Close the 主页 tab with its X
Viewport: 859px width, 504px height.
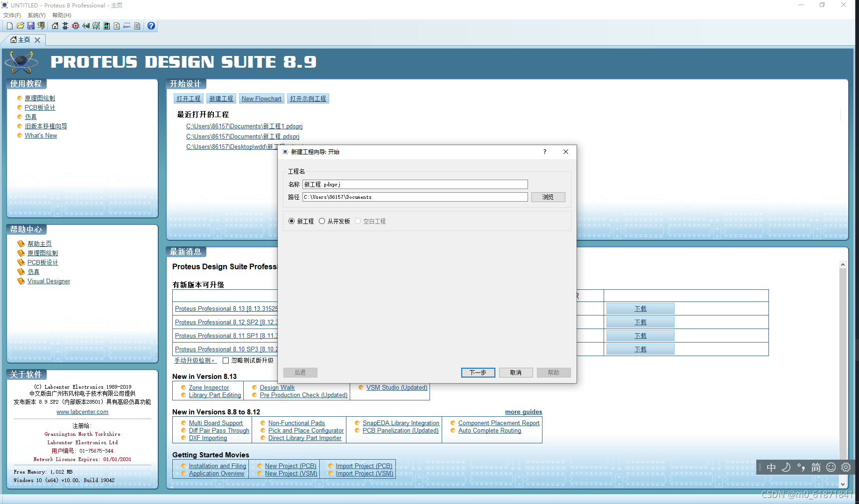pos(37,40)
